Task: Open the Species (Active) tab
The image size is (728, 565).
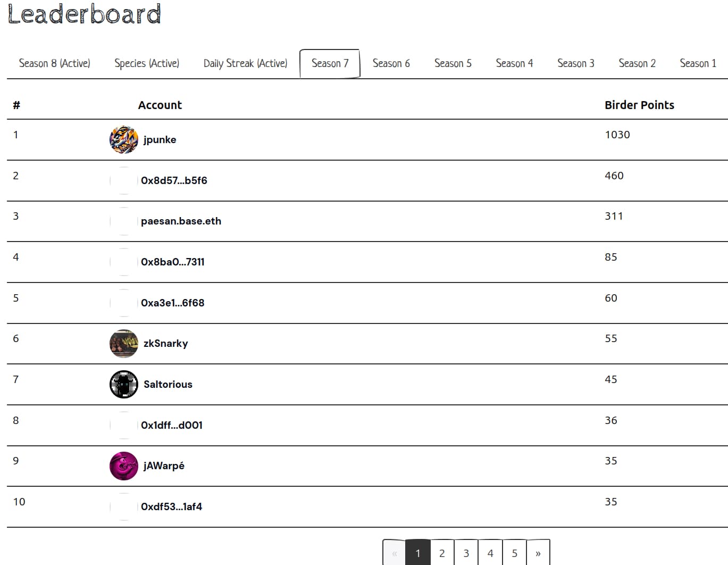Action: point(147,63)
